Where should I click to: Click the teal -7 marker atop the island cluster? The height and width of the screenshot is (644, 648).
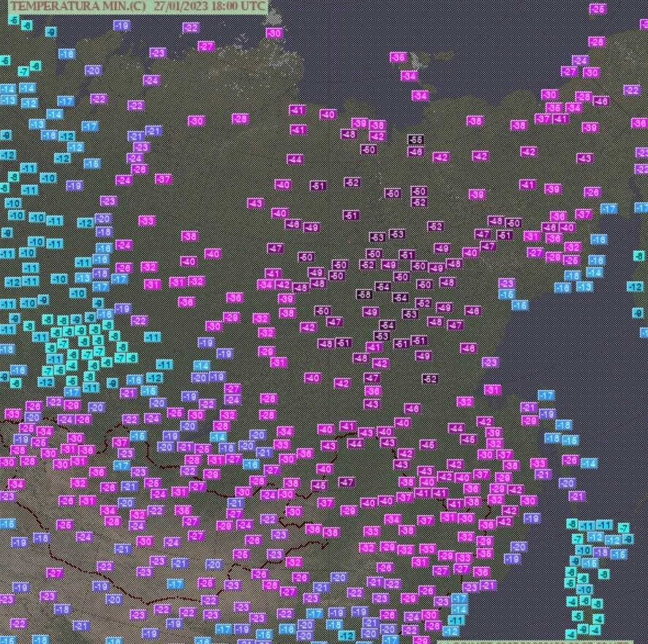(x=622, y=528)
